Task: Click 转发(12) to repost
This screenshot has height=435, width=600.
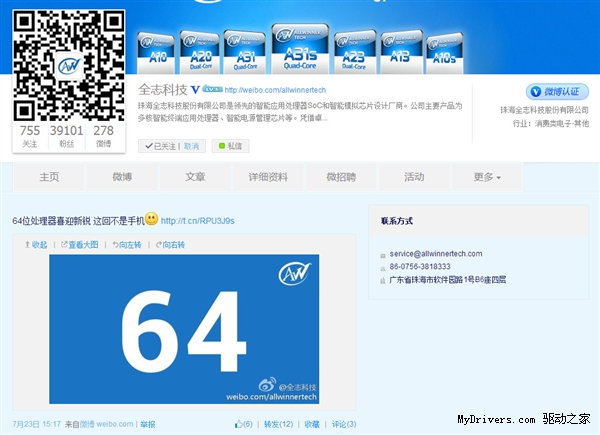Action: tap(279, 424)
